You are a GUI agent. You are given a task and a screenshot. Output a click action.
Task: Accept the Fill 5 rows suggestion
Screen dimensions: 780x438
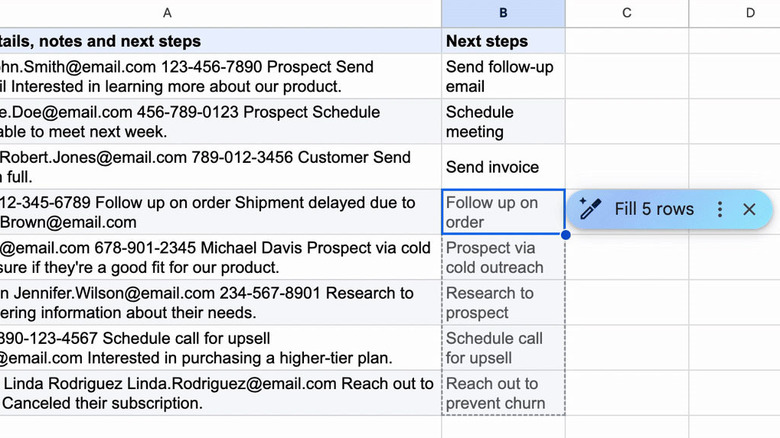coord(654,209)
